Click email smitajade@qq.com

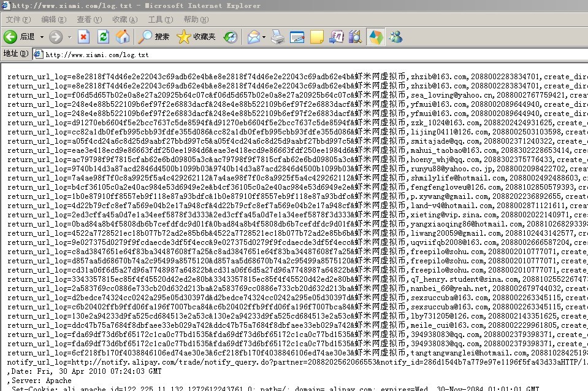(445, 141)
